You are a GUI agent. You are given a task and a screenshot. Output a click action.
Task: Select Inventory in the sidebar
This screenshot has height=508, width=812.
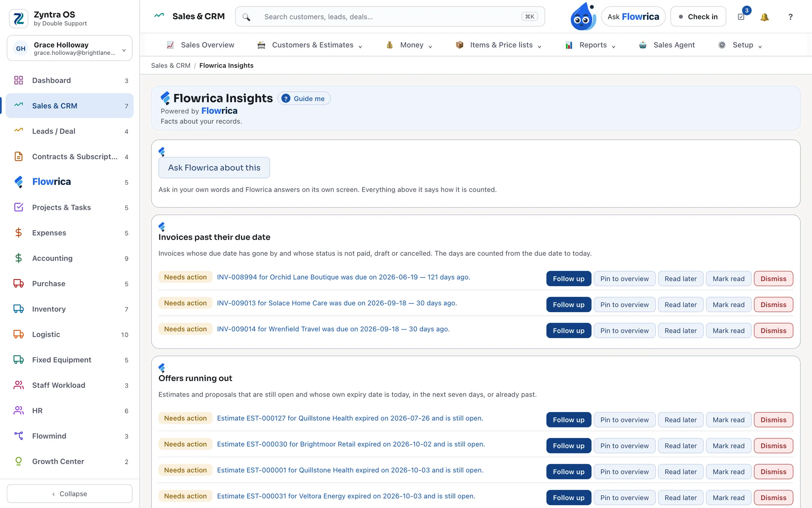coord(69,309)
